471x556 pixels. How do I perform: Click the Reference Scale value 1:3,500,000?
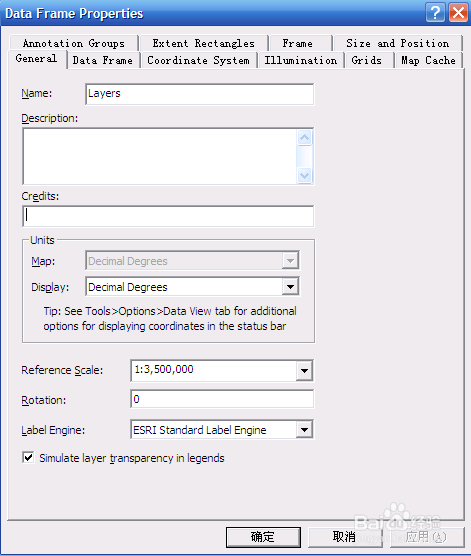tap(164, 369)
